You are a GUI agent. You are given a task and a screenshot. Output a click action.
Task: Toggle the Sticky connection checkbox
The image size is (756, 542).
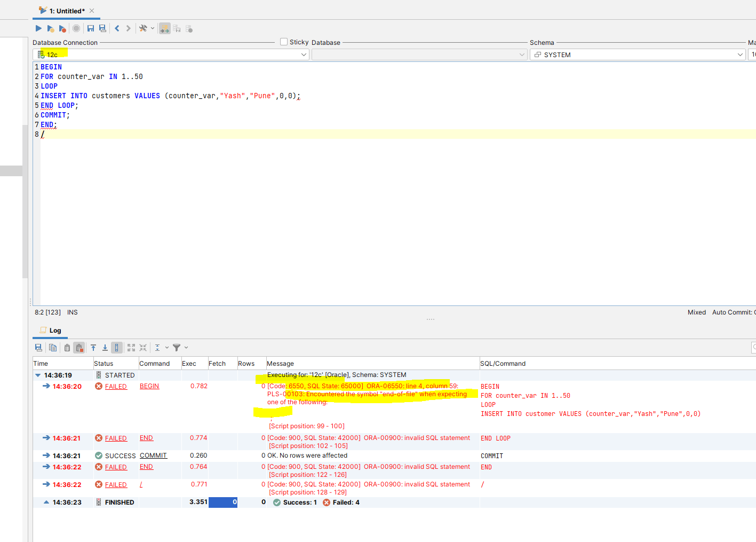[283, 42]
